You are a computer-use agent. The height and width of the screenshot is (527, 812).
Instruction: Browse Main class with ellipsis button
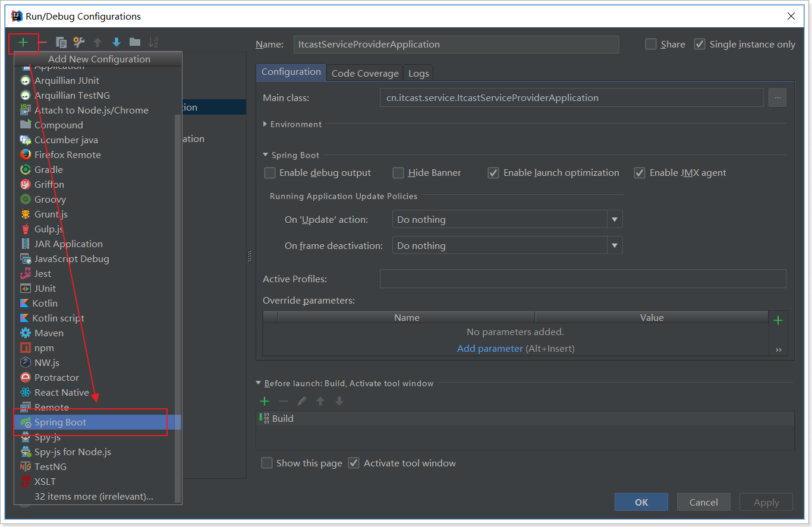[x=778, y=97]
